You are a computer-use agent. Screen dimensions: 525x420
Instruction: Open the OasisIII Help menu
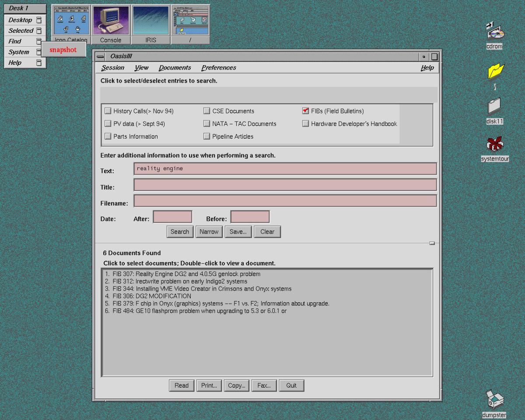(427, 68)
